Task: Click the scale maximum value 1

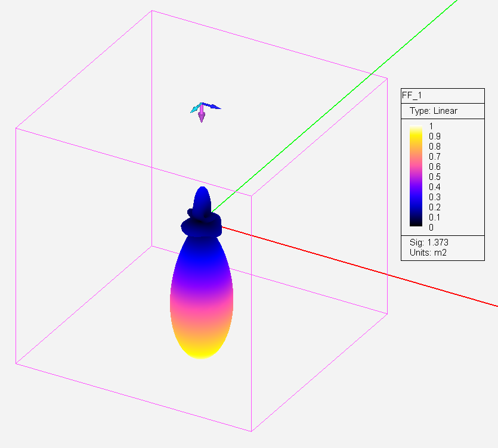Action: (x=431, y=126)
